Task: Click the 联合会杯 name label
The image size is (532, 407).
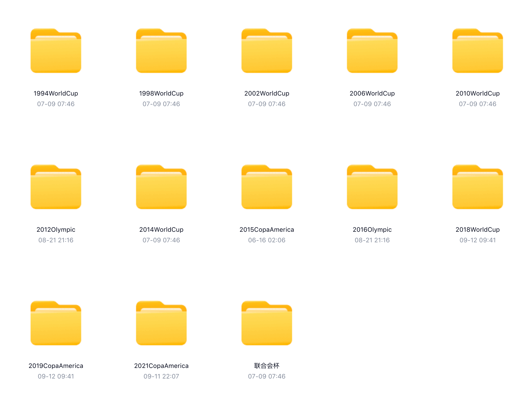Action: pos(267,366)
